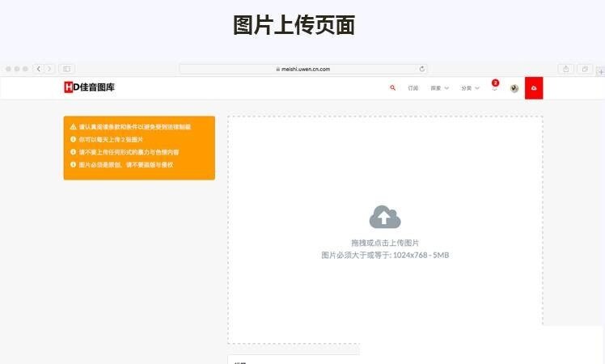Screen dimensions: 605x364
Task: Open notifications bell with badge 2
Action: coord(495,86)
